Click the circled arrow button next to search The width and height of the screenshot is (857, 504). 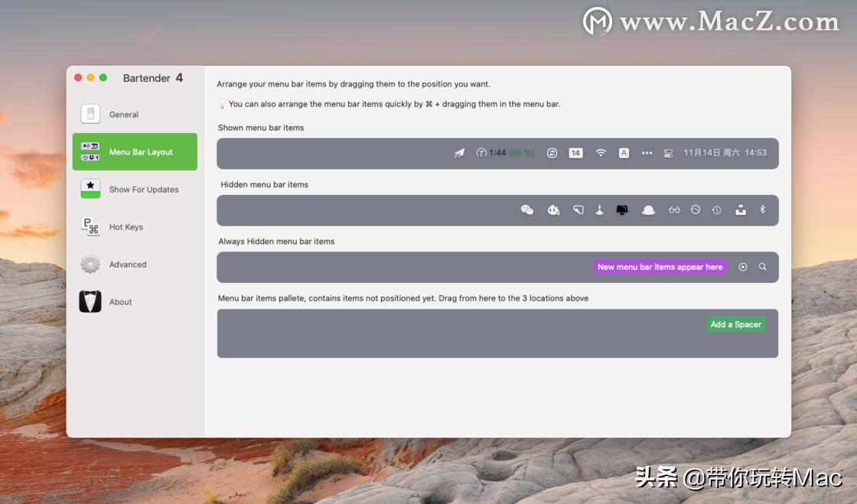pyautogui.click(x=742, y=267)
